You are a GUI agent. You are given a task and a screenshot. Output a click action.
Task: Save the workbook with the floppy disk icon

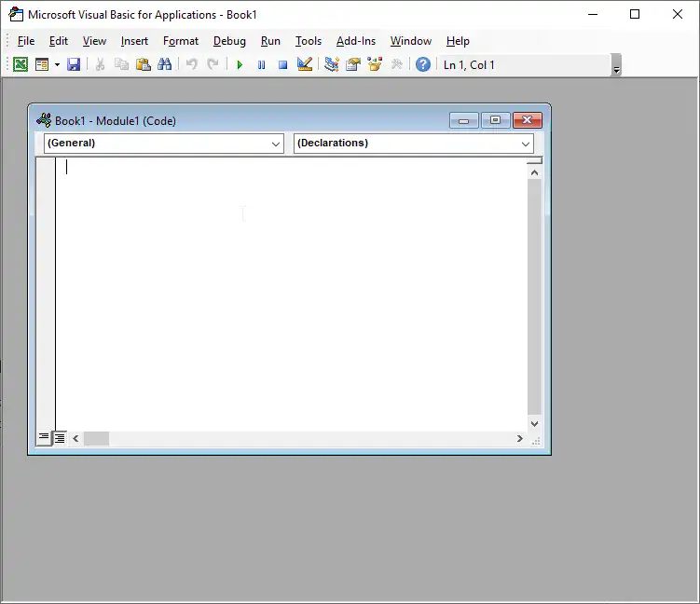[x=74, y=64]
